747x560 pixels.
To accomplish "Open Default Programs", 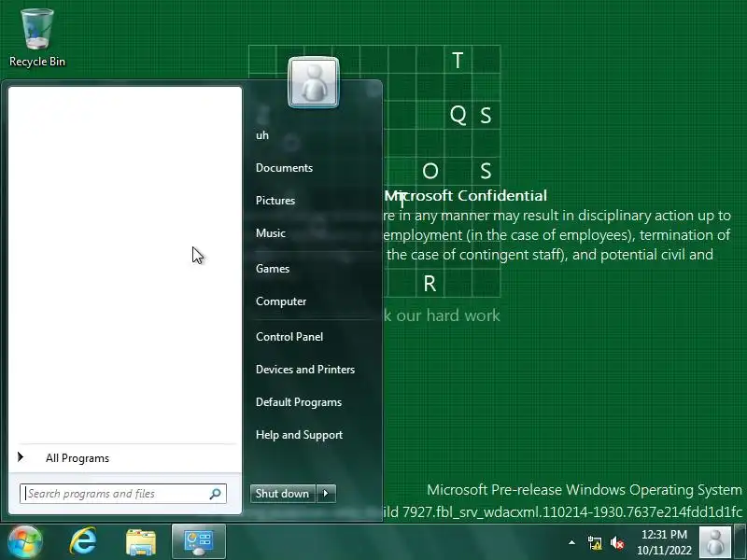I will pos(299,402).
